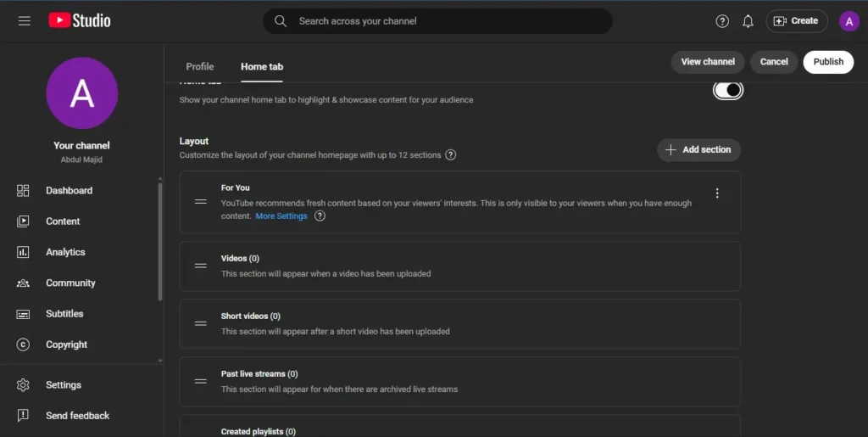The image size is (868, 437).
Task: Click the Cancel button
Action: coord(774,62)
